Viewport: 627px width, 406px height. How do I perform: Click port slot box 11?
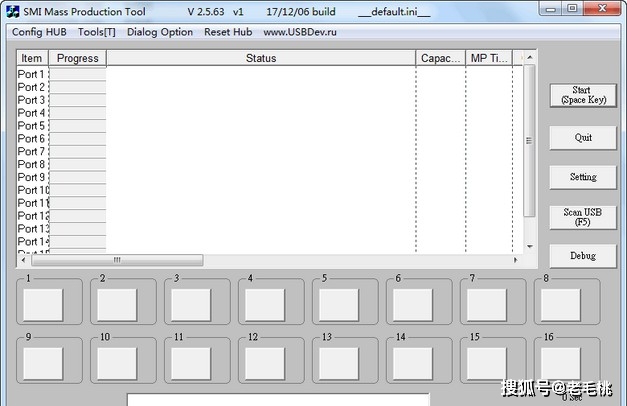[191, 364]
